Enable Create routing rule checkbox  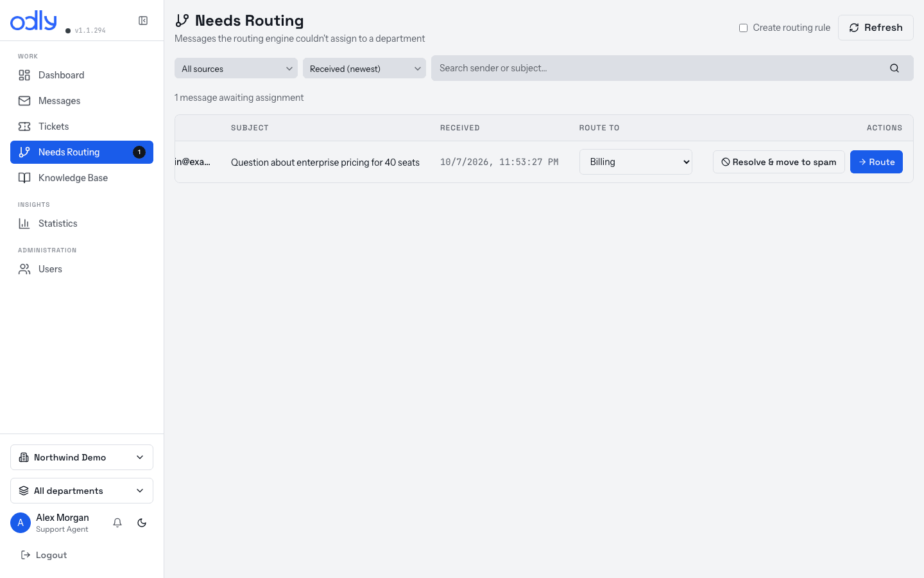743,28
